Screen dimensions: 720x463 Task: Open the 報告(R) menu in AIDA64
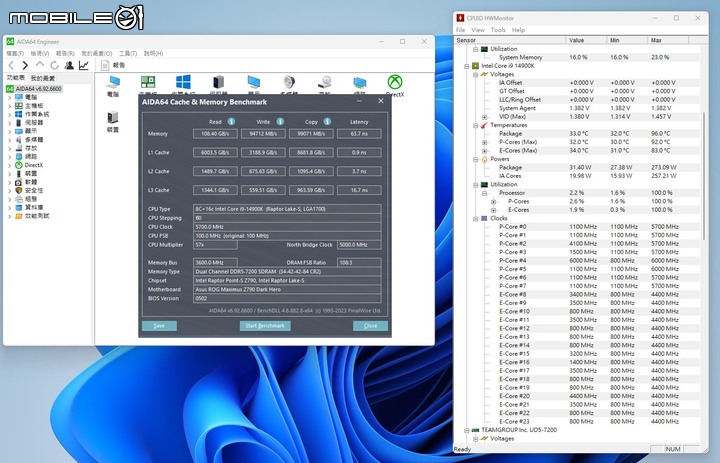tap(65, 53)
